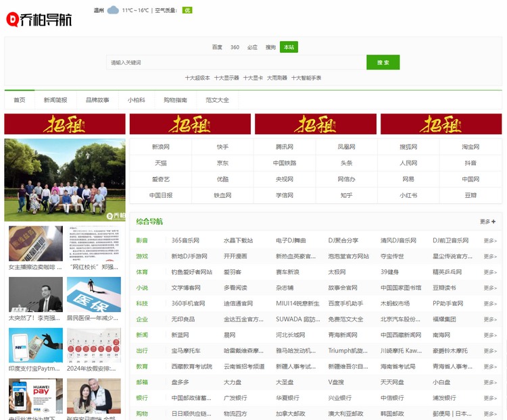Open 京东 quick link
The height and width of the screenshot is (420, 507).
[222, 163]
